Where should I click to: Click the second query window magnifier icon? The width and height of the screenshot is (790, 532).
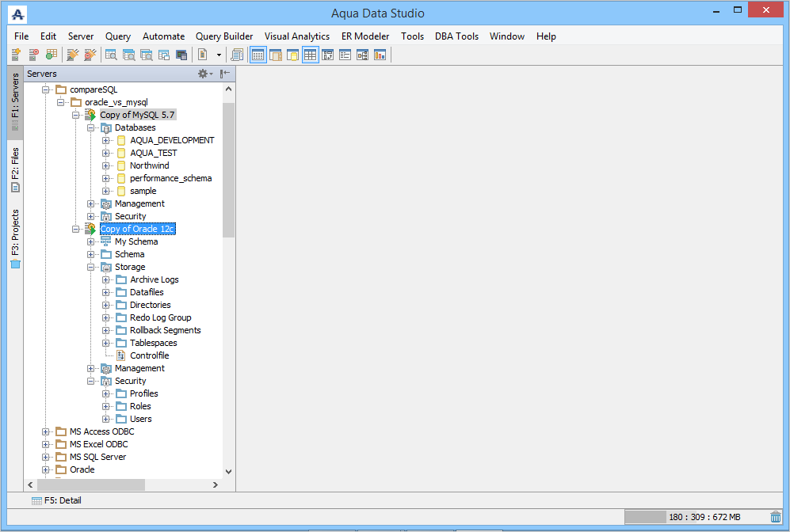pos(129,55)
